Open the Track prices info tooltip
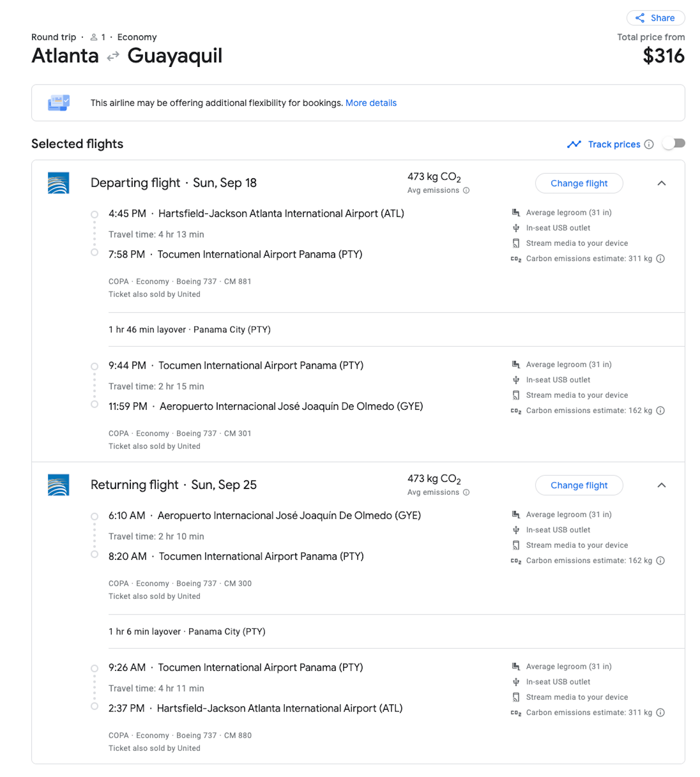The width and height of the screenshot is (700, 777). (649, 144)
